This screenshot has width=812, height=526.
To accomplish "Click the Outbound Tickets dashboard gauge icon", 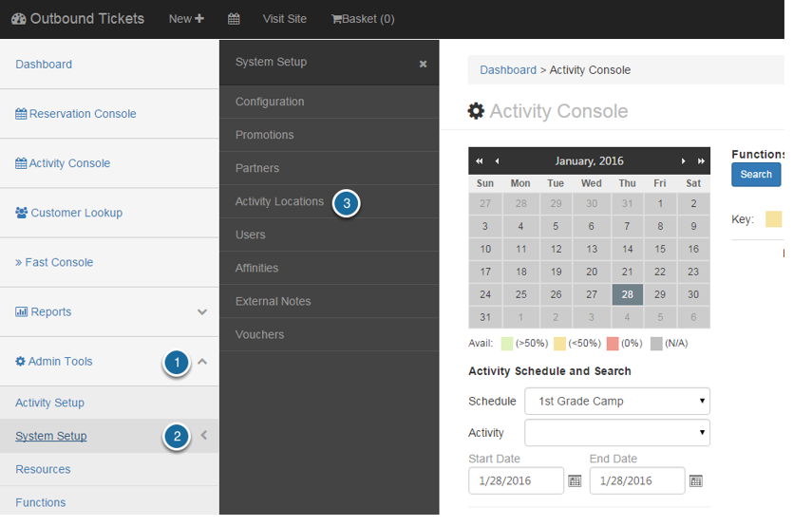I will 19,19.
